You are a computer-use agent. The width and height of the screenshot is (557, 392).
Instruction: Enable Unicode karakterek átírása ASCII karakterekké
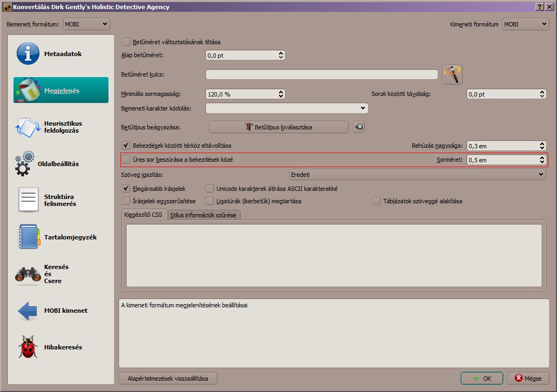pos(209,189)
